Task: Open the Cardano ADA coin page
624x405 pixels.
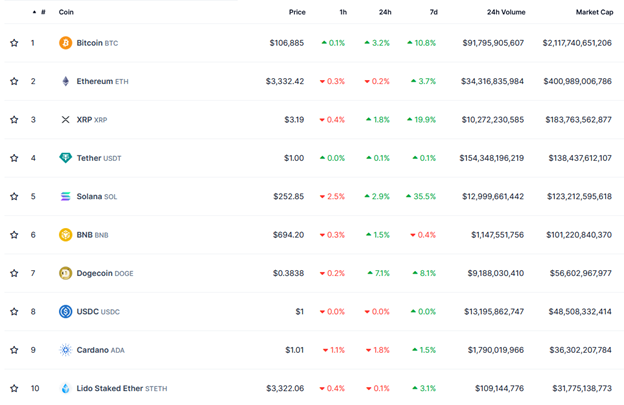Action: coord(100,350)
